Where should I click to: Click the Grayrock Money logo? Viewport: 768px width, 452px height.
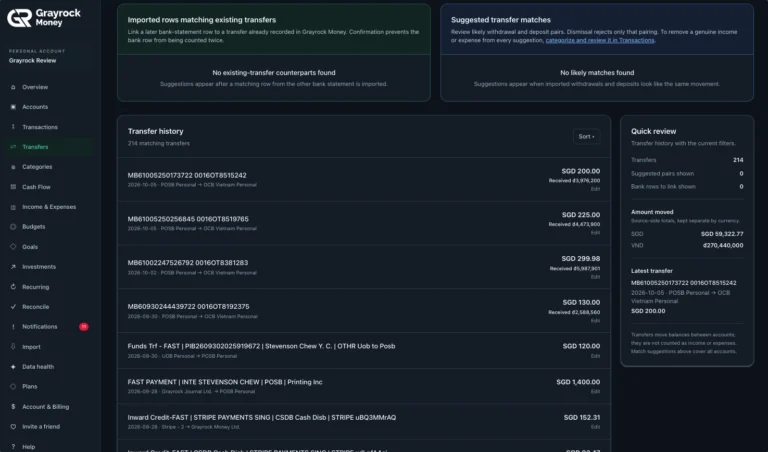click(x=44, y=18)
